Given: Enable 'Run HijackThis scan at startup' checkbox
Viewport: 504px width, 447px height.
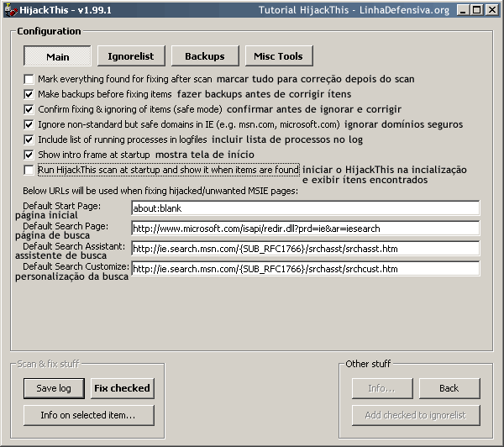Looking at the screenshot, I should [29, 170].
